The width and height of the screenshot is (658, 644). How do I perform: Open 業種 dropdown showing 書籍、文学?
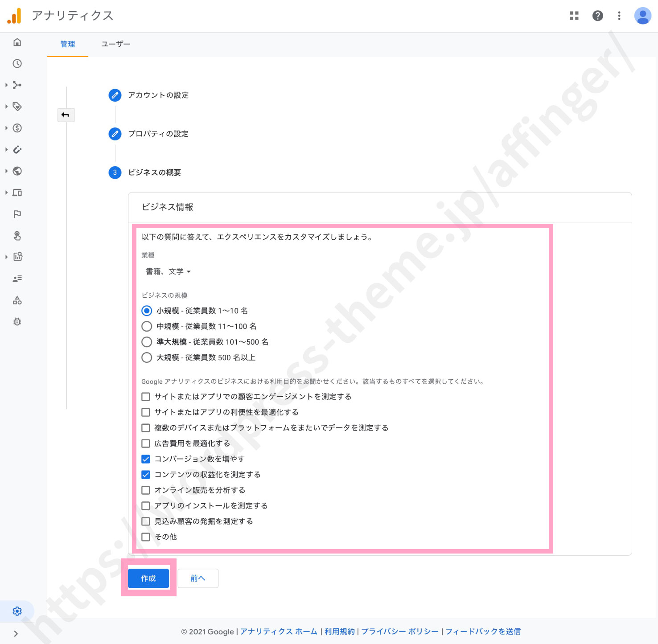click(x=169, y=271)
